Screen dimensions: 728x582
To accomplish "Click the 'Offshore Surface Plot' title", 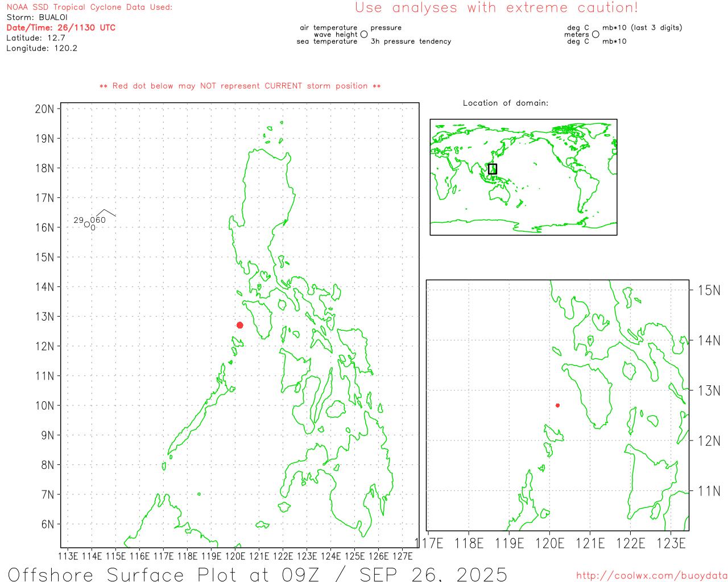I will tap(257, 573).
